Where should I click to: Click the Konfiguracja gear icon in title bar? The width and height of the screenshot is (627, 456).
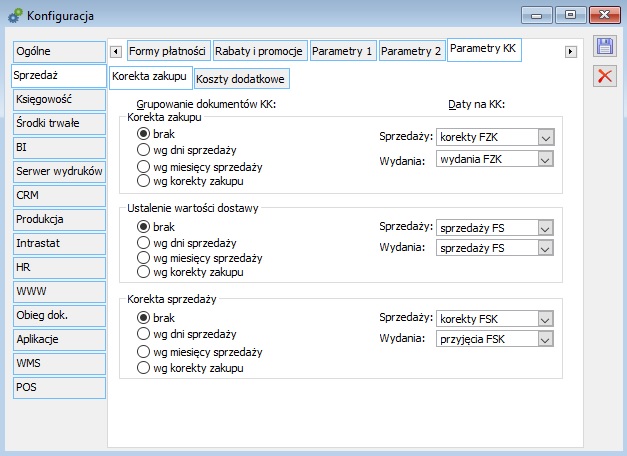click(x=15, y=16)
